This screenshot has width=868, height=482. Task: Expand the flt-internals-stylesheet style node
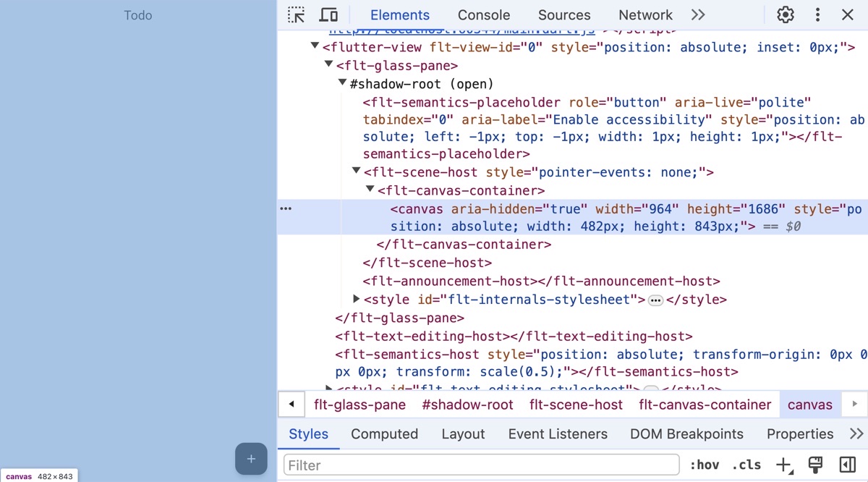click(x=356, y=298)
